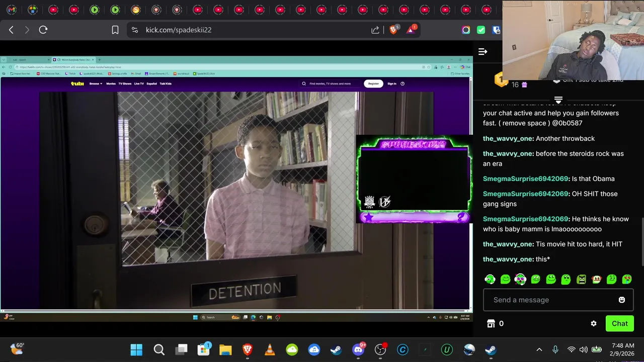Share this page via share icon

tap(375, 30)
